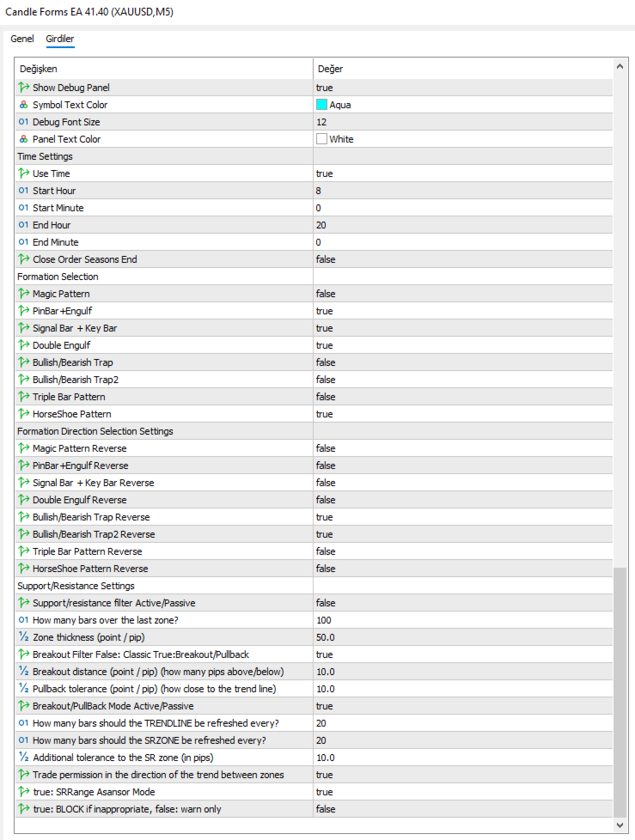635x840 pixels.
Task: Open Support/resistance filter Active/Passive value dropdown
Action: tap(462, 603)
